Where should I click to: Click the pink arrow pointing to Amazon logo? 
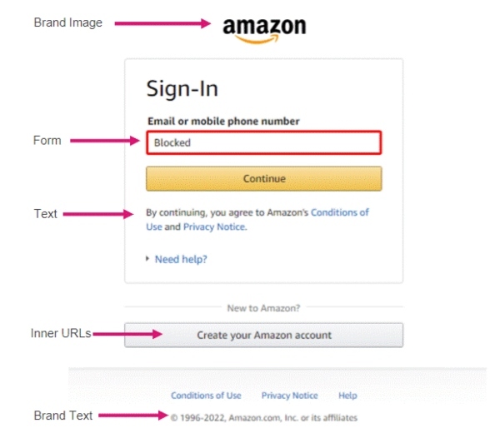162,23
